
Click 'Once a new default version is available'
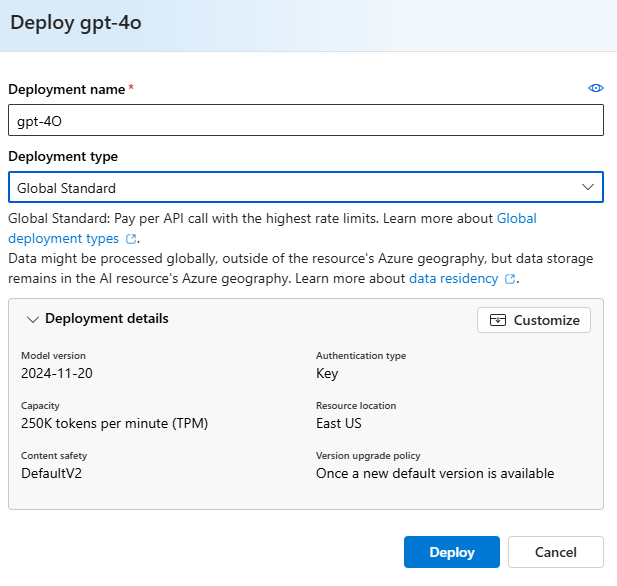tap(435, 473)
